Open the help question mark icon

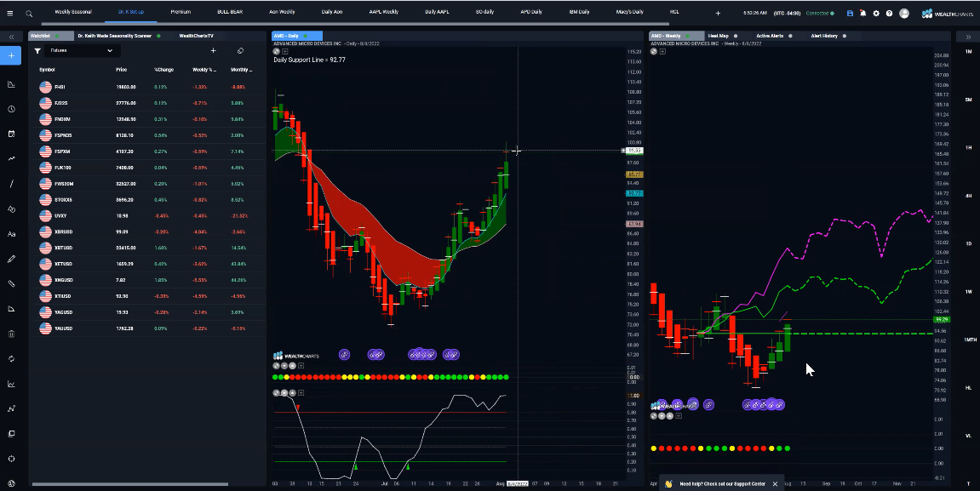pos(889,13)
